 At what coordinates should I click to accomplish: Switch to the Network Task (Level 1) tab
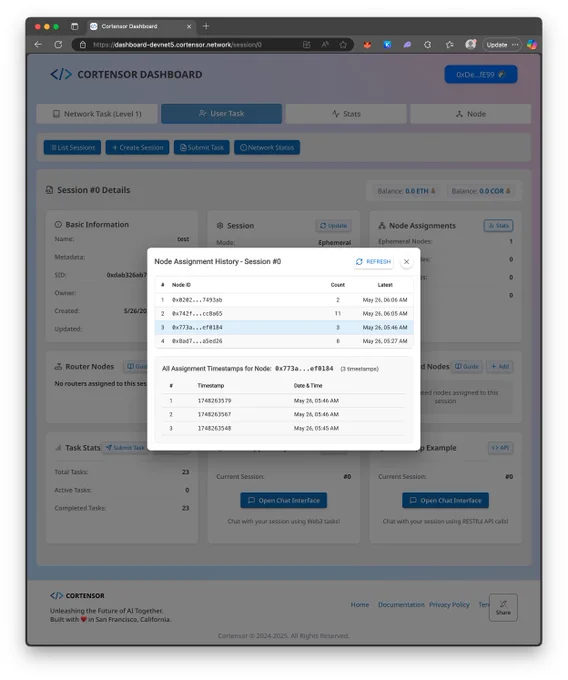click(97, 114)
